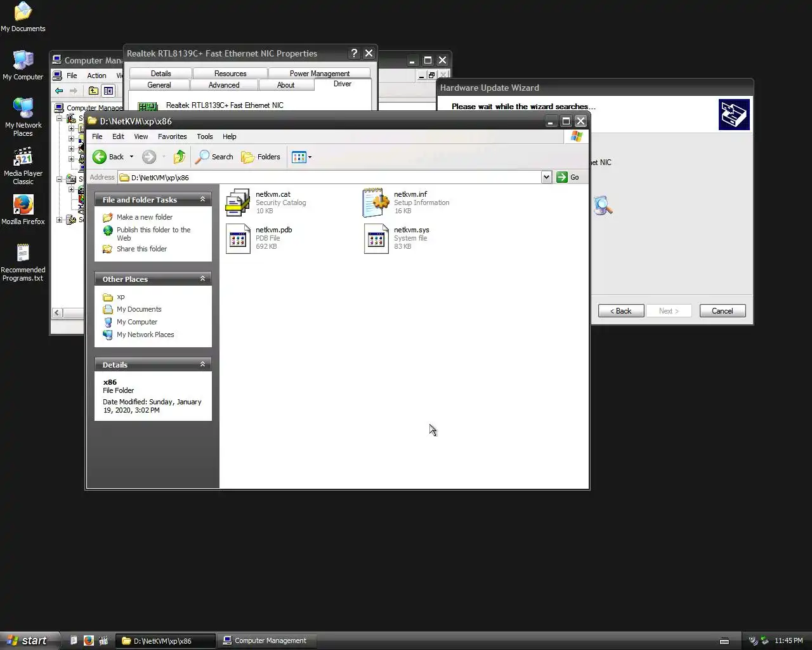
Task: Collapse the File and Folder Tasks panel
Action: [202, 199]
